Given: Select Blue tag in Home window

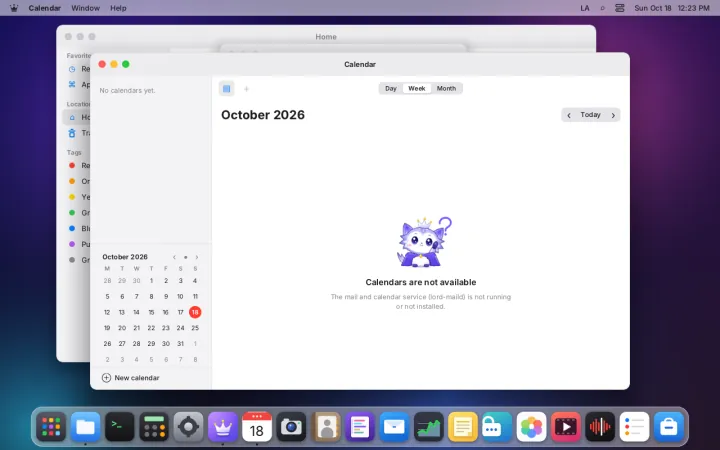Looking at the screenshot, I should click(76, 229).
